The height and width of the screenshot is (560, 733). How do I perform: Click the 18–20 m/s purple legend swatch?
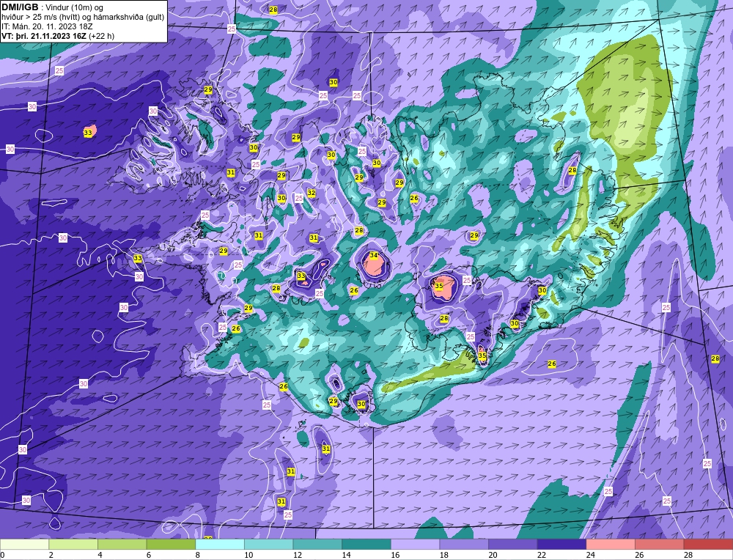(x=464, y=545)
